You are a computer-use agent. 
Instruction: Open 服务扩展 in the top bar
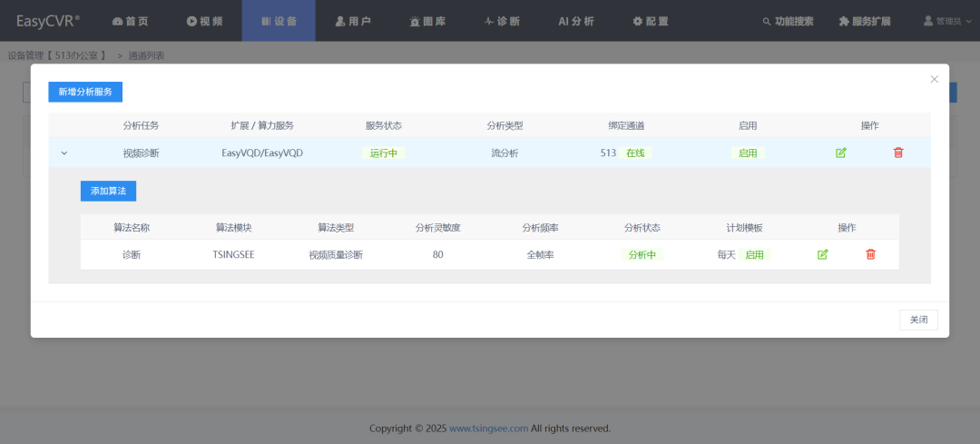coord(865,21)
